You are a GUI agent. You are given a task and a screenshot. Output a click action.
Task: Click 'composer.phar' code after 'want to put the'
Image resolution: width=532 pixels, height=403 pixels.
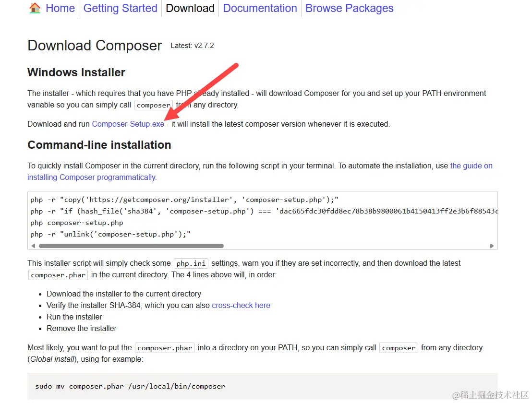165,348
